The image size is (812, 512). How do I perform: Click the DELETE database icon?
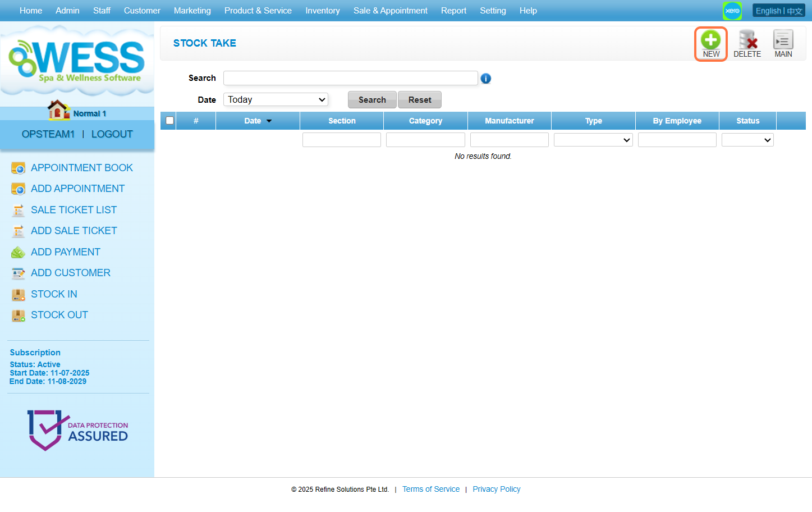pos(747,40)
